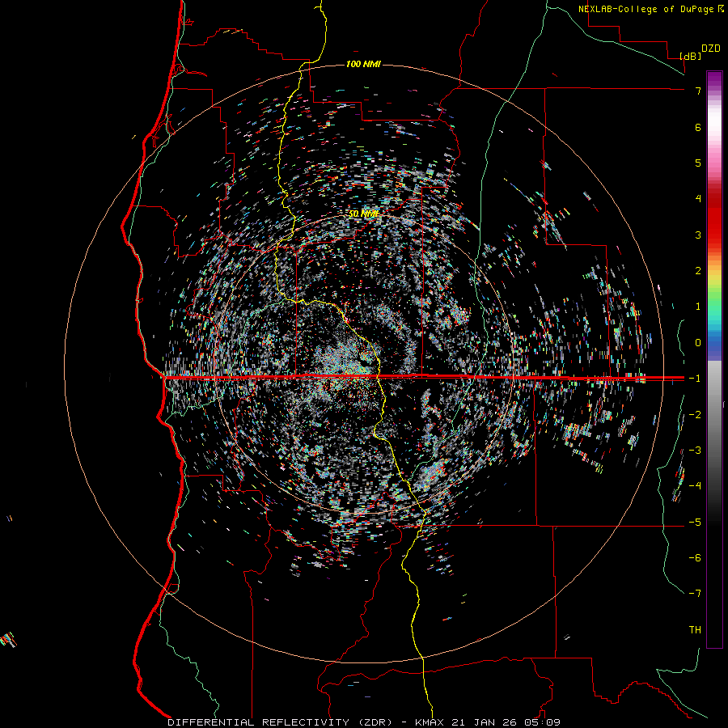Click the 0 value on the color scale
The image size is (728, 728).
click(x=698, y=343)
